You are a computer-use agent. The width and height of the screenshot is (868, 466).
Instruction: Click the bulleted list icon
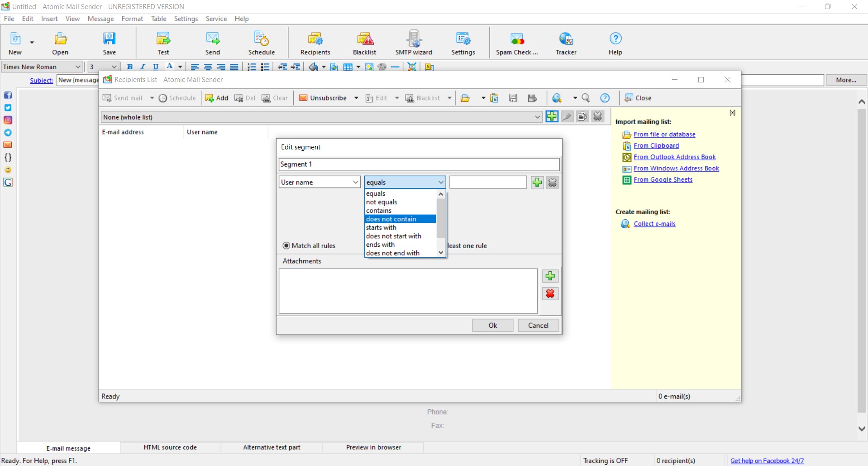(x=265, y=67)
